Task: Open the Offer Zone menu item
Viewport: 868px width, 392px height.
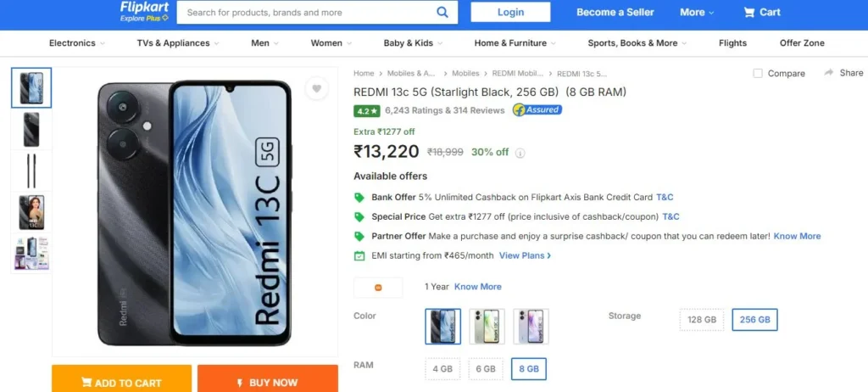Action: [x=802, y=42]
